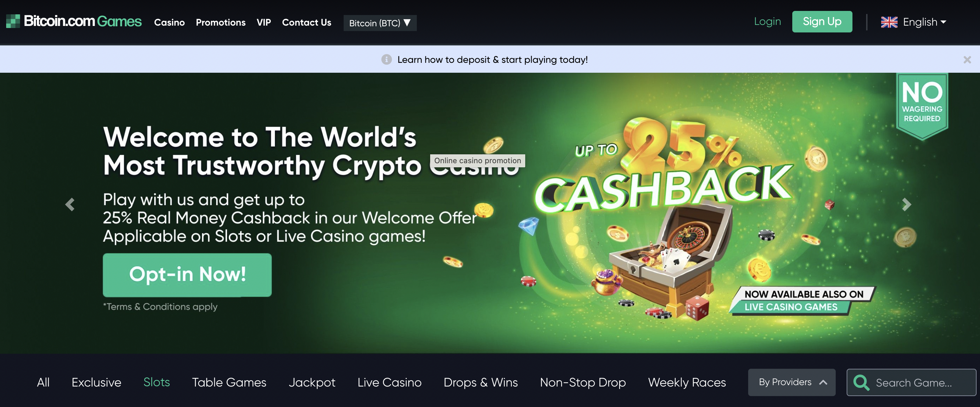Go to the previous carousel slide
Screen dimensions: 980x407
tap(70, 205)
